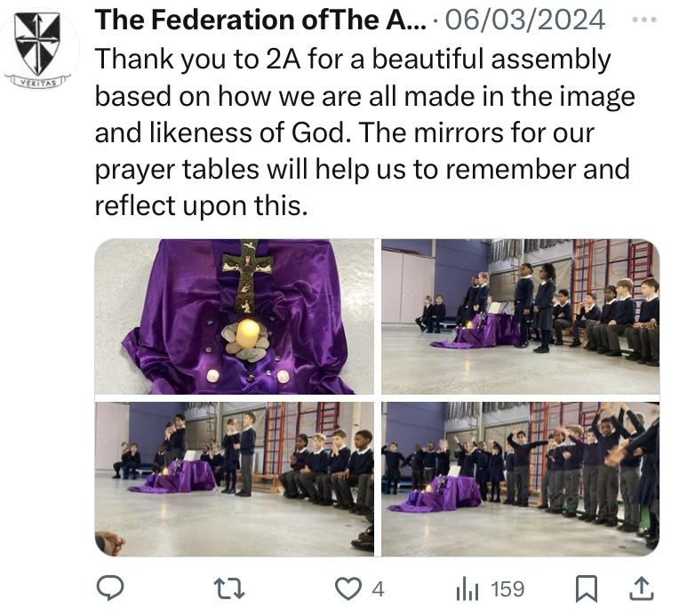
Task: Open the top-right assembly hall photo
Action: point(521,316)
